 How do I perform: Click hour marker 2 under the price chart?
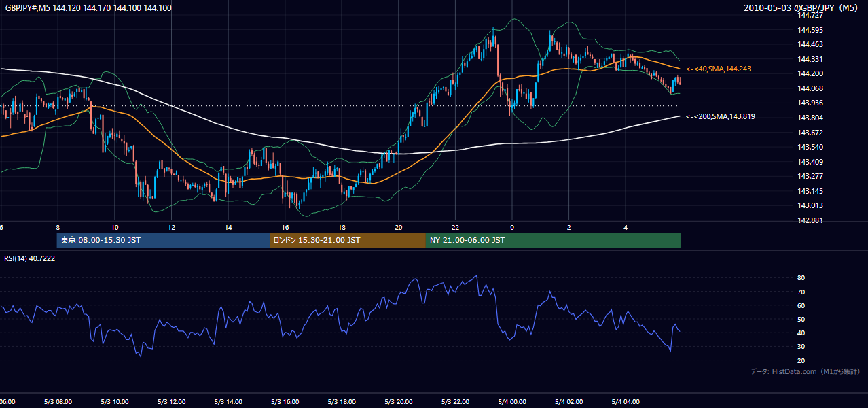tap(568, 227)
